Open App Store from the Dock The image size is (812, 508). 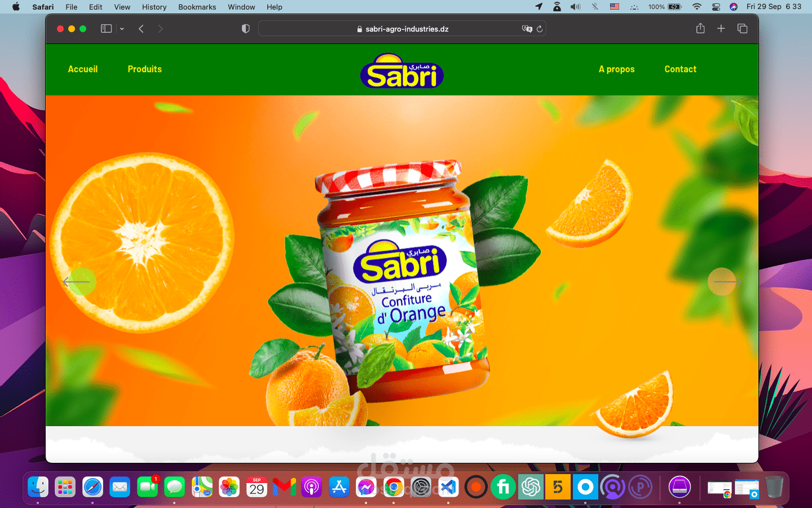click(339, 487)
